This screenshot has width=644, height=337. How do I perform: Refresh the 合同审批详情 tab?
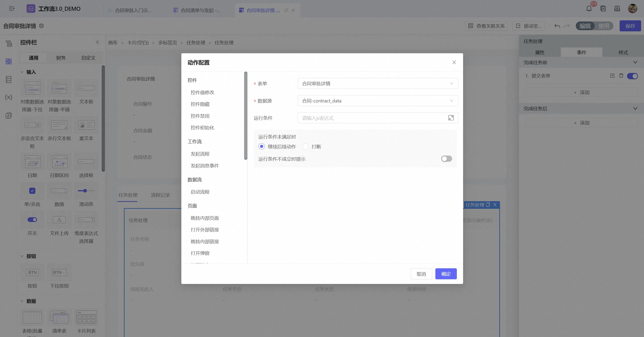click(286, 10)
